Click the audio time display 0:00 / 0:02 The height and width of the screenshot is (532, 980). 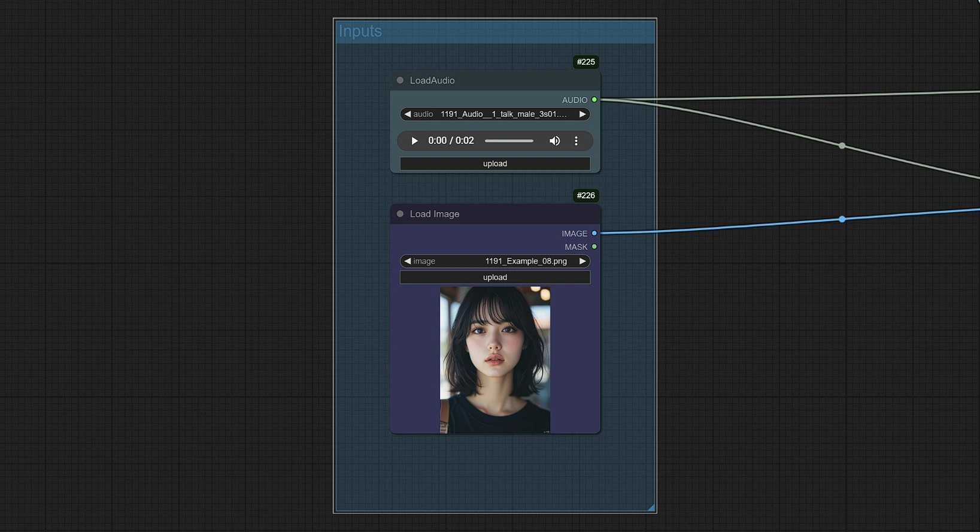coord(451,141)
